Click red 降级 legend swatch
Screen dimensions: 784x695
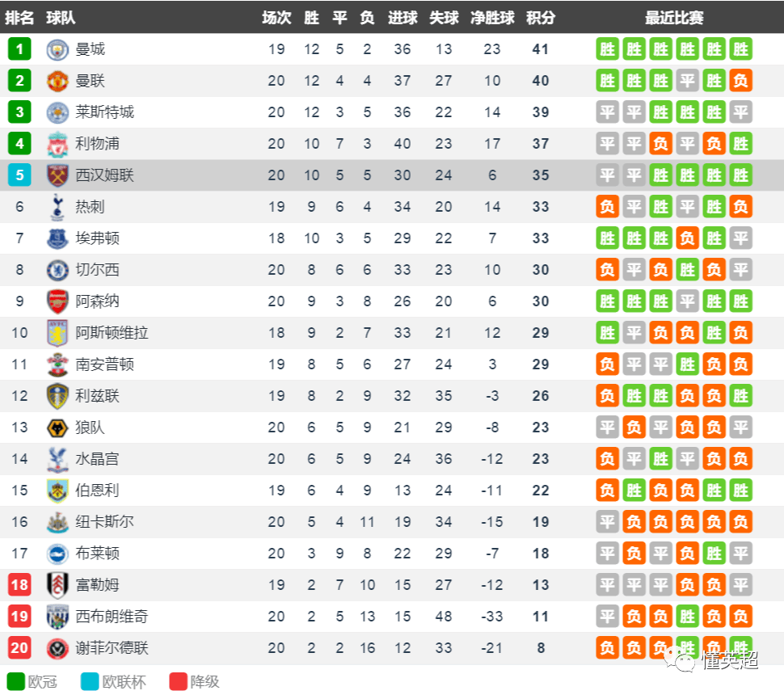179,681
